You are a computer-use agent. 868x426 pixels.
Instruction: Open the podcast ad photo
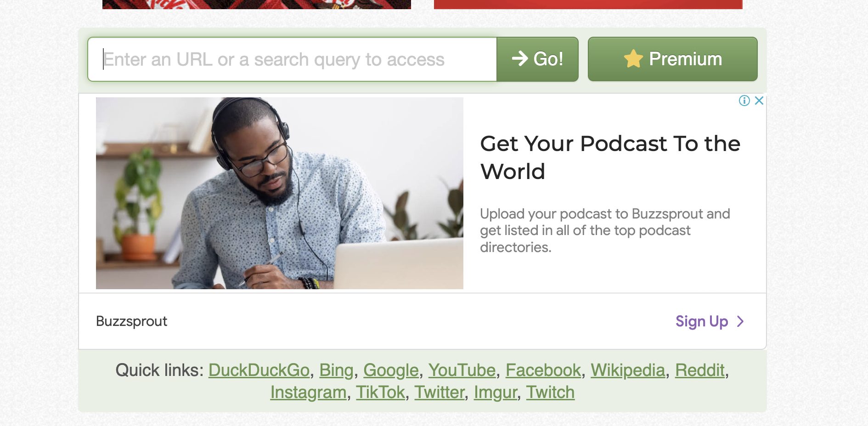(x=279, y=193)
